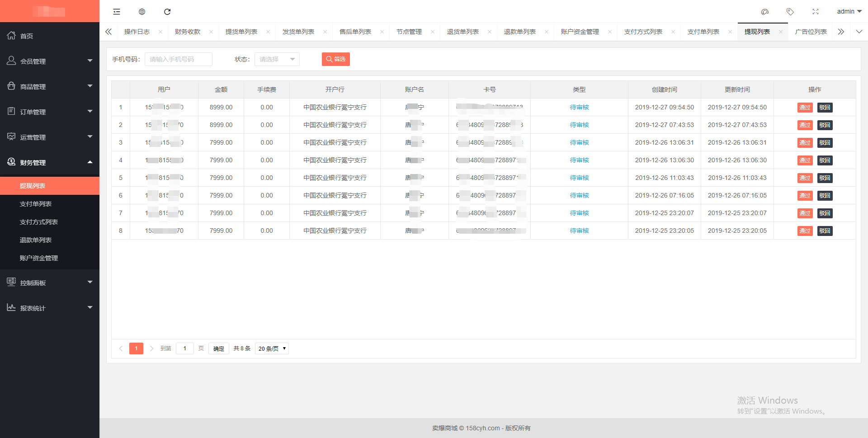Reject row 4 with 驳回 button
This screenshot has width=868, height=438.
click(825, 160)
